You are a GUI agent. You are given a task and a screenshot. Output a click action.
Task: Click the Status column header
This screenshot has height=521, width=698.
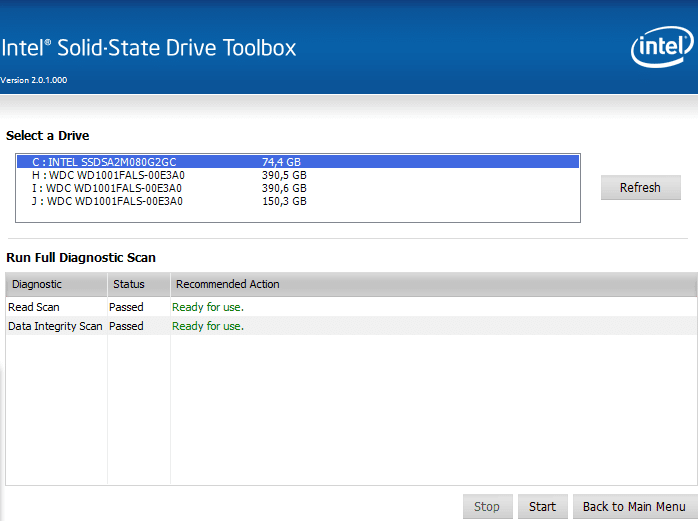[x=139, y=284]
